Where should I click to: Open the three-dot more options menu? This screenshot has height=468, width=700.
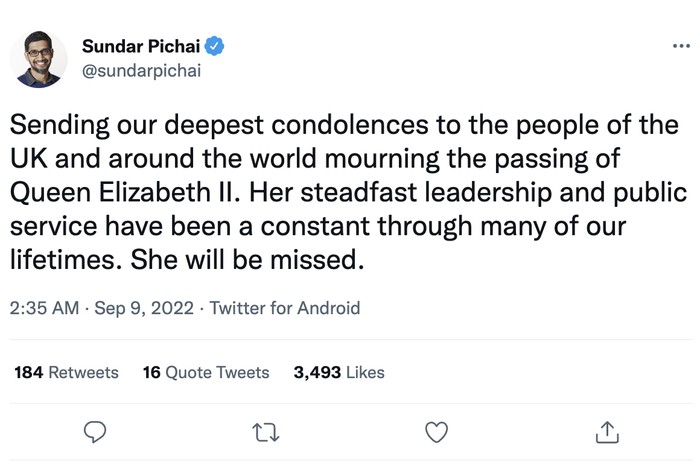680,46
